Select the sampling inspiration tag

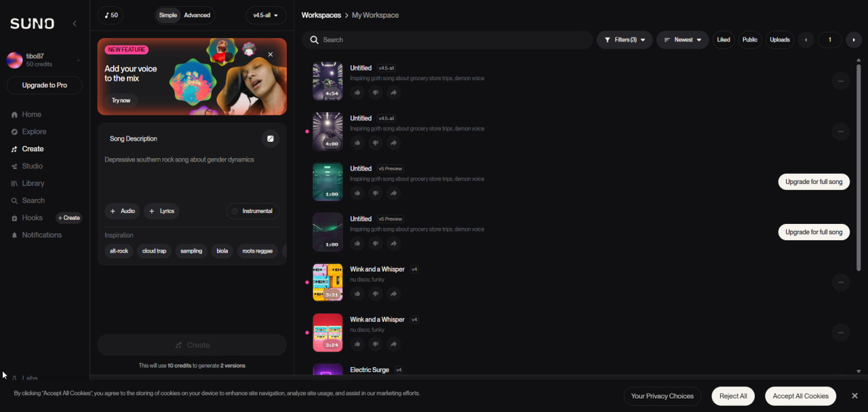(191, 251)
